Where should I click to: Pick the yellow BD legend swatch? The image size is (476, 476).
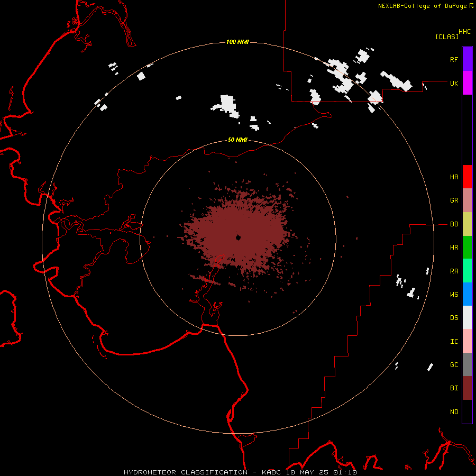click(x=467, y=224)
